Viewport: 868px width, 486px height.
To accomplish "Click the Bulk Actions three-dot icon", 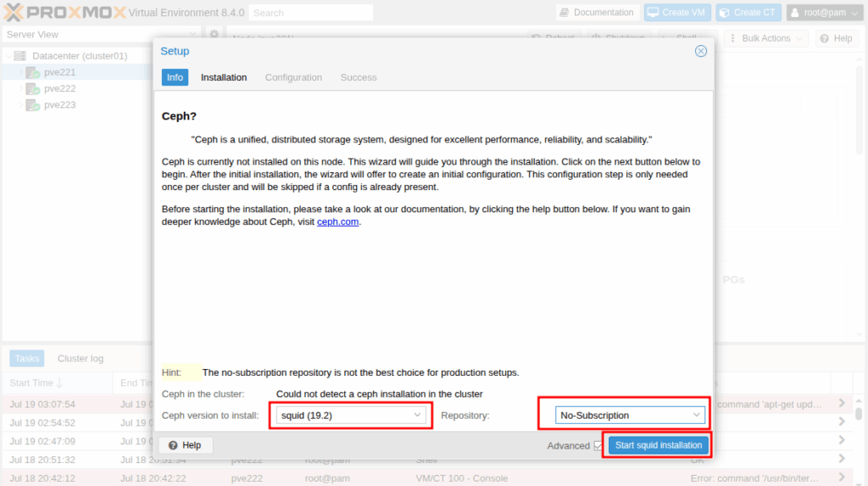I will 733,38.
